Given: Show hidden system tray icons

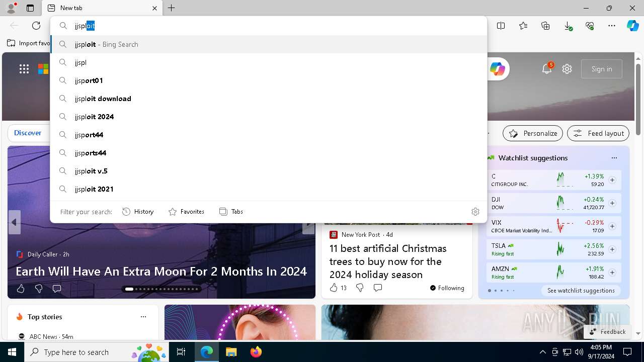Looking at the screenshot, I should [543, 352].
